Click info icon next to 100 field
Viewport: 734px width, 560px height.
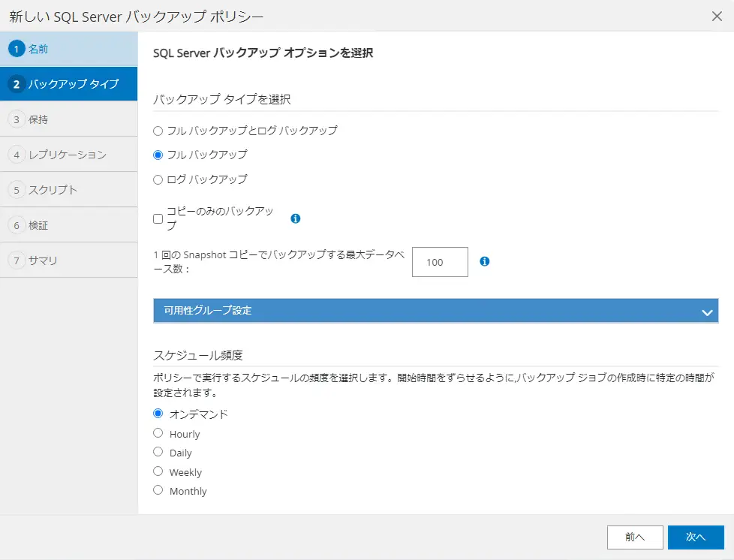485,261
